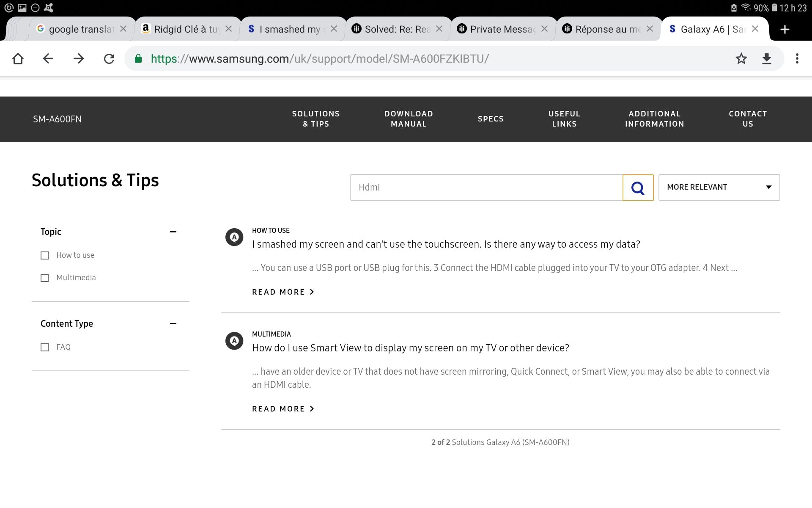
Task: Collapse the Topic filter section
Action: (173, 232)
